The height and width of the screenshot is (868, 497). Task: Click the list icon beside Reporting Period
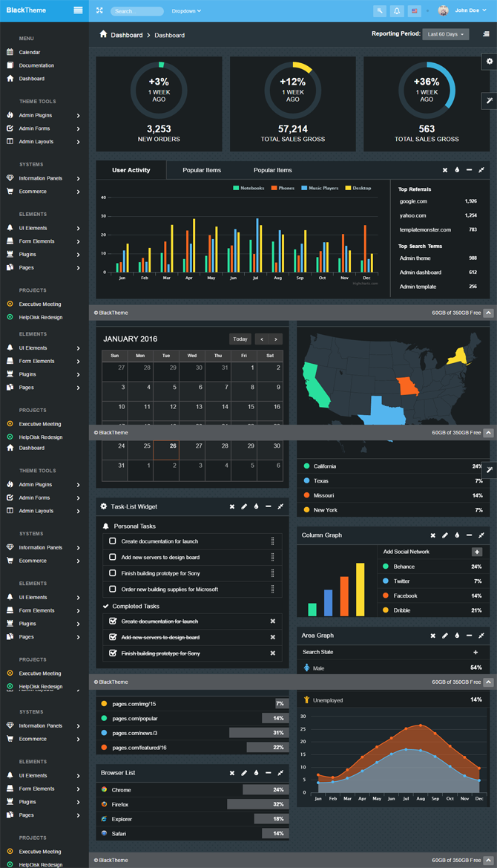486,34
